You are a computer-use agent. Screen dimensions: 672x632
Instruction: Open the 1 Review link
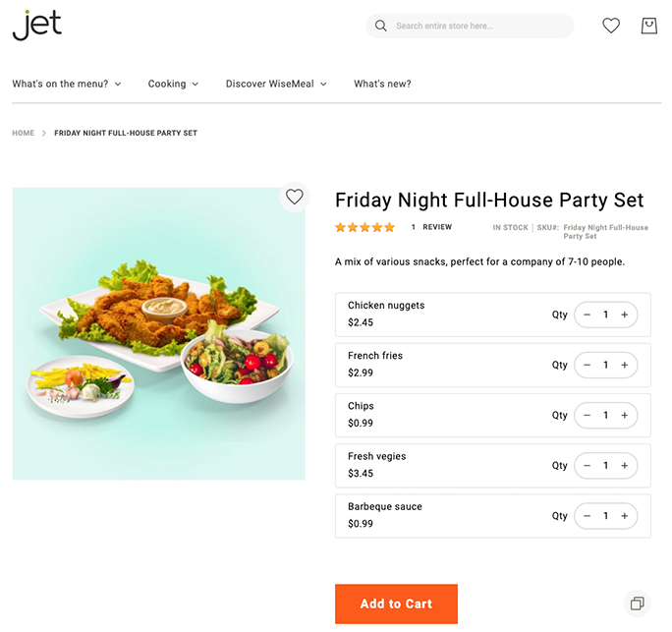pos(431,227)
